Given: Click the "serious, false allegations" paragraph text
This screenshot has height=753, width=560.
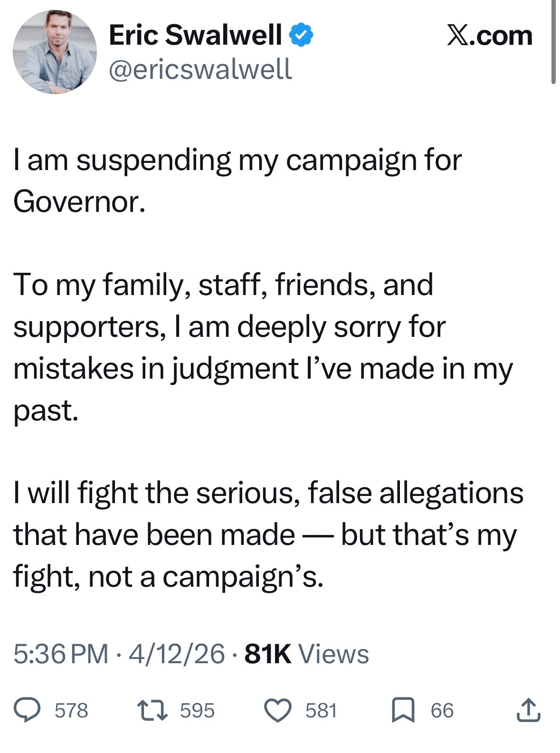Looking at the screenshot, I should pos(268,534).
